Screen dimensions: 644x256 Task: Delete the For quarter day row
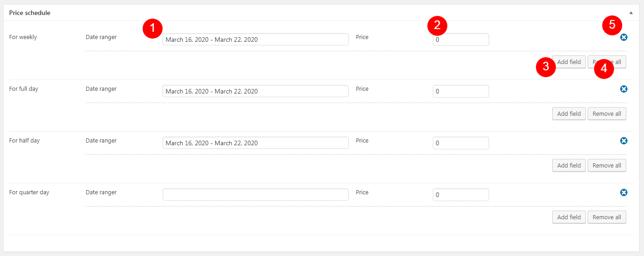point(624,192)
